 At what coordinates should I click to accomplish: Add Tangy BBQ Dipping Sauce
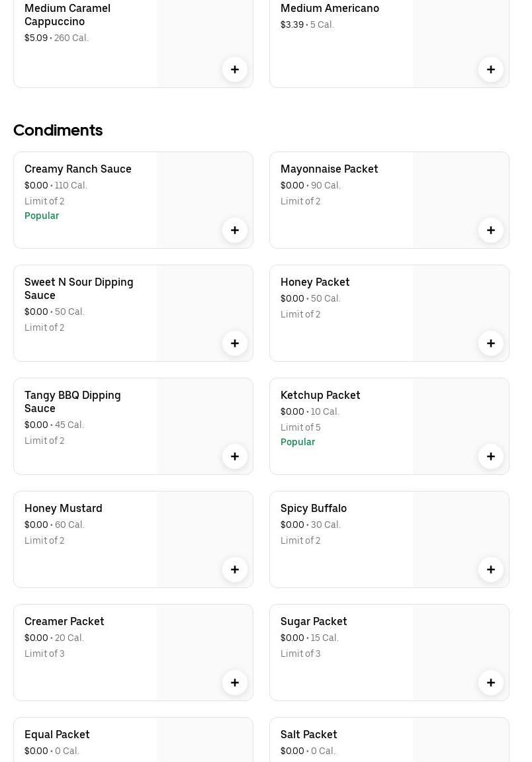(x=235, y=456)
